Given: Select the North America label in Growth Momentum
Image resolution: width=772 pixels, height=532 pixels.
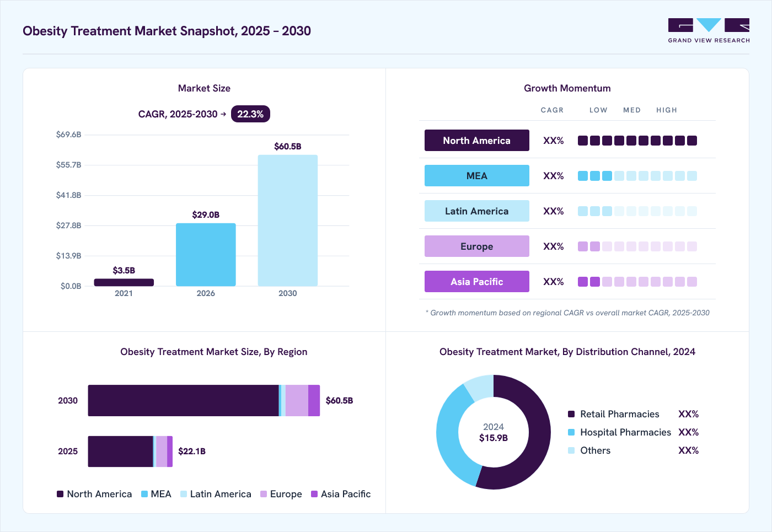Looking at the screenshot, I should pyautogui.click(x=477, y=141).
